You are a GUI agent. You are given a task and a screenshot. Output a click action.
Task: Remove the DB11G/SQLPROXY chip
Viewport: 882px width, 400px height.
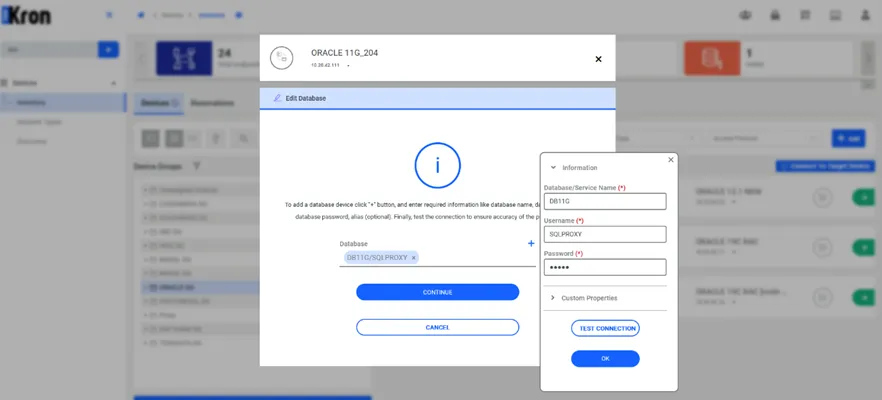pyautogui.click(x=413, y=258)
